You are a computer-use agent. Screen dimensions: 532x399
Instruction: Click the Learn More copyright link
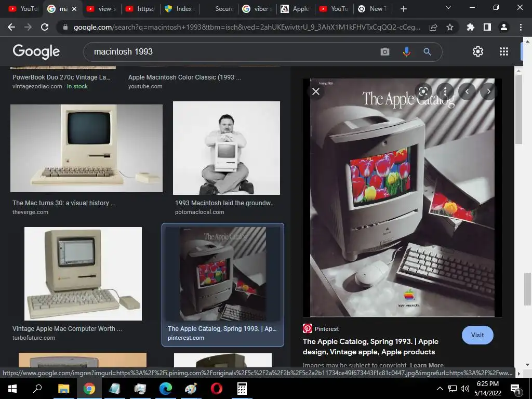point(427,365)
